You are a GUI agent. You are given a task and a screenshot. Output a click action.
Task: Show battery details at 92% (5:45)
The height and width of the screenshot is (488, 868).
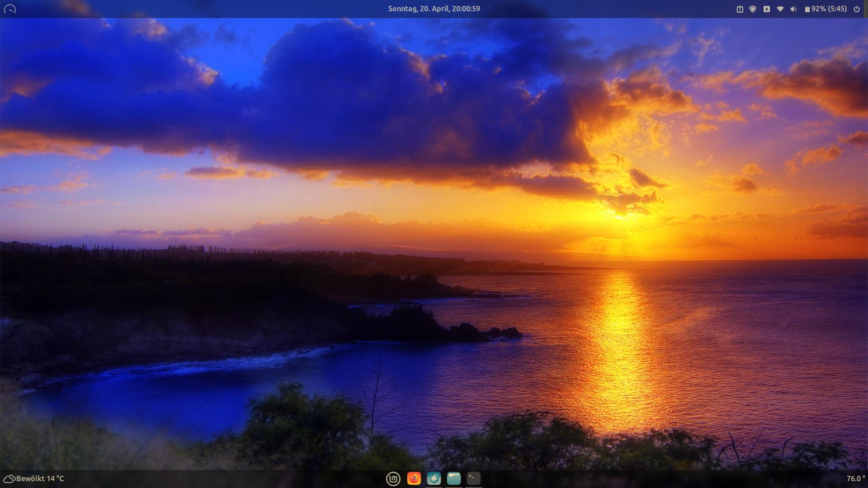(x=829, y=9)
